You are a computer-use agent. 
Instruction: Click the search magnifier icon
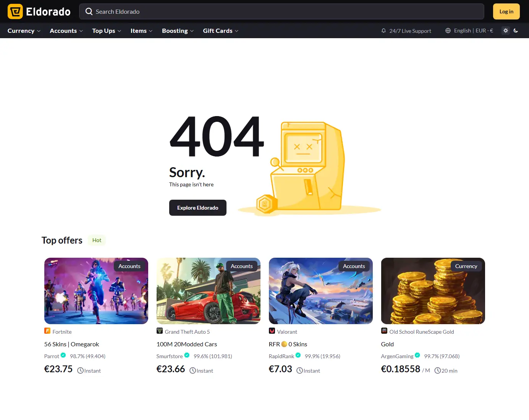(x=89, y=11)
